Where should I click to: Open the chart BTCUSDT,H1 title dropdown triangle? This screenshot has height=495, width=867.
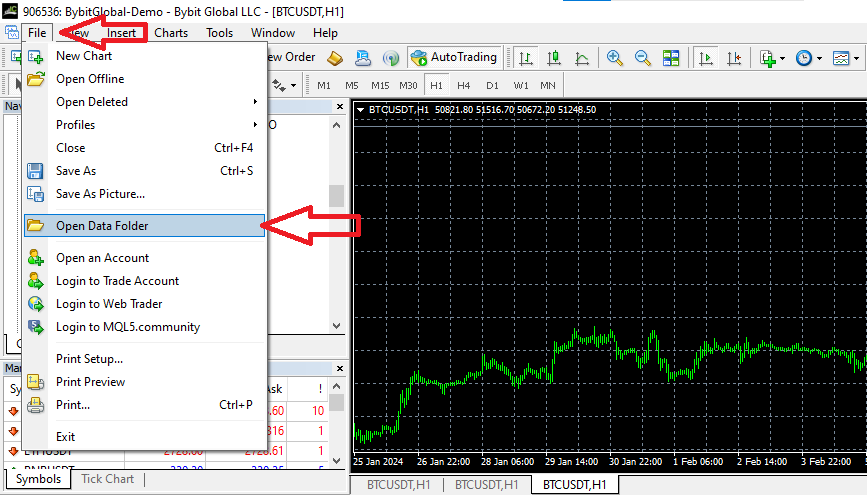(361, 110)
